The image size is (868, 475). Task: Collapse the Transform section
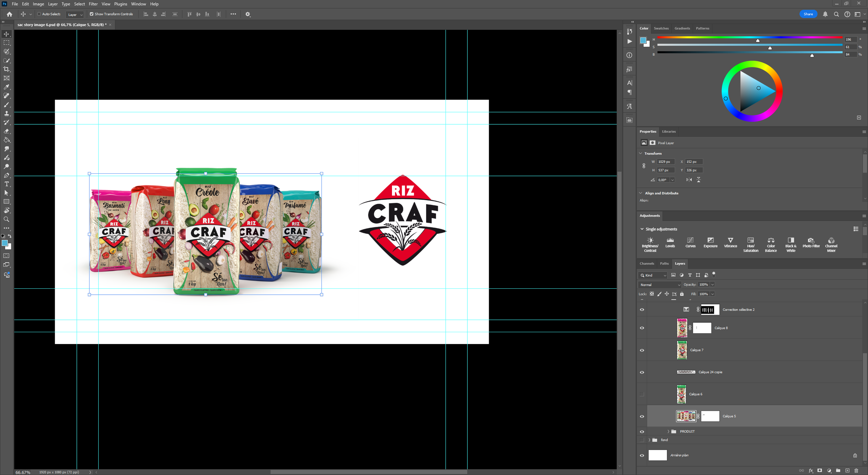(x=641, y=153)
